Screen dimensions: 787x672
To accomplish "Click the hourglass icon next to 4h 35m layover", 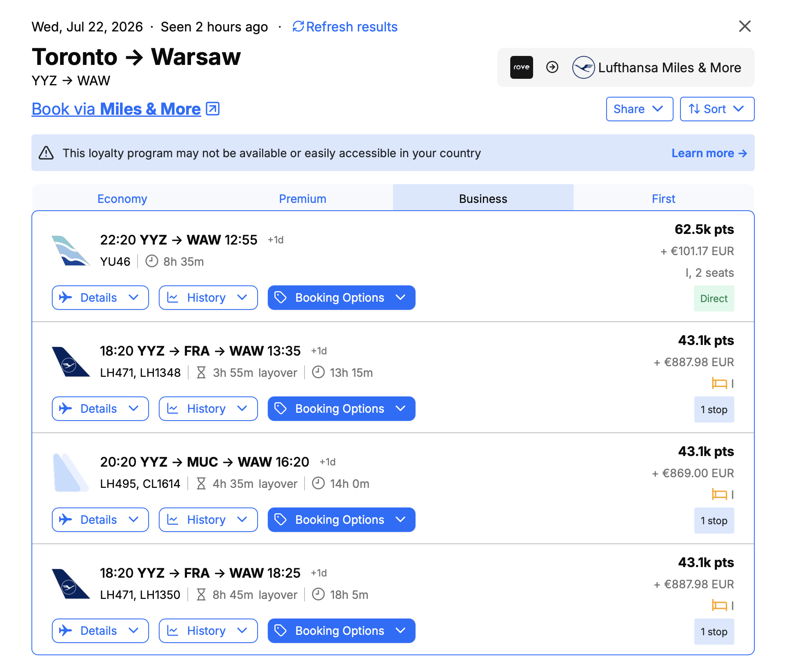I will (201, 483).
